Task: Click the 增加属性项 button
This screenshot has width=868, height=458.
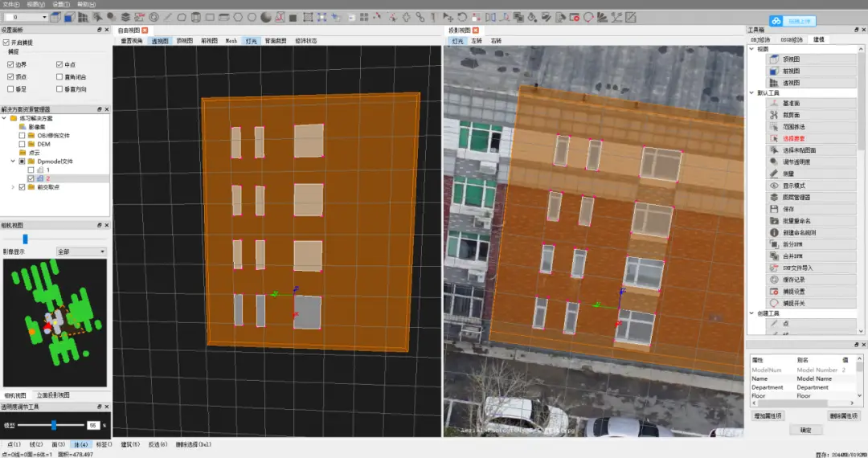Action: point(768,416)
